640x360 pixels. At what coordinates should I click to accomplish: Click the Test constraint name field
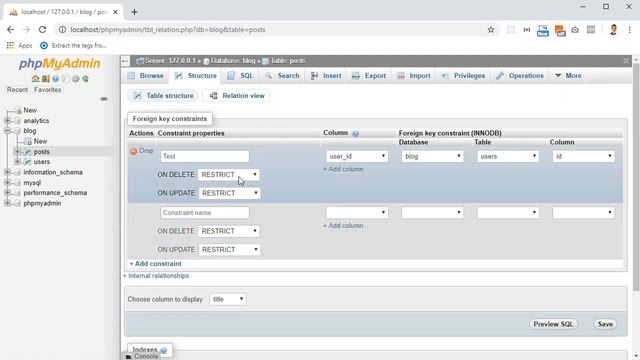pos(205,156)
